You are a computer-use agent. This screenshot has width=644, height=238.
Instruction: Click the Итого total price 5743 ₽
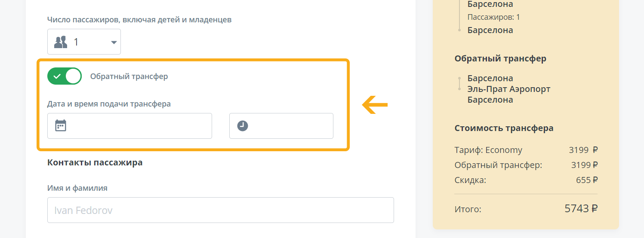[581, 209]
